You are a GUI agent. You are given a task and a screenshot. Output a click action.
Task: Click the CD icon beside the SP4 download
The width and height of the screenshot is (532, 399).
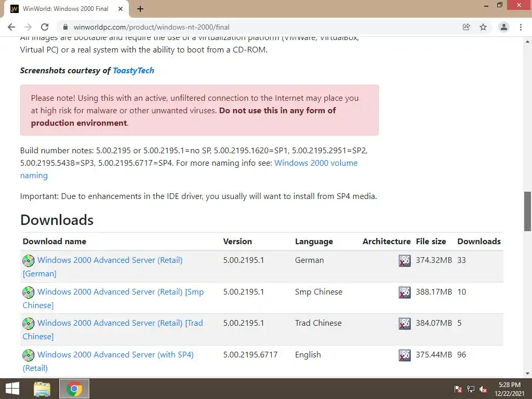click(x=29, y=355)
